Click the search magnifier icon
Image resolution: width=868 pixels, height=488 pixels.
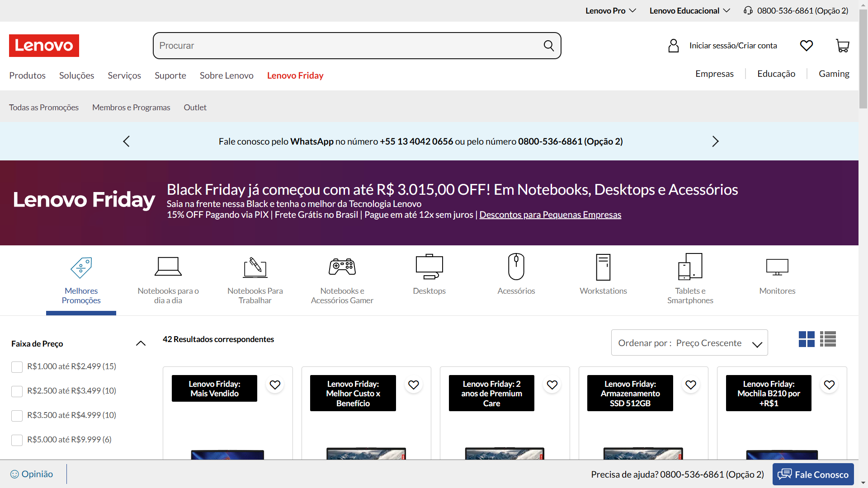coord(549,46)
